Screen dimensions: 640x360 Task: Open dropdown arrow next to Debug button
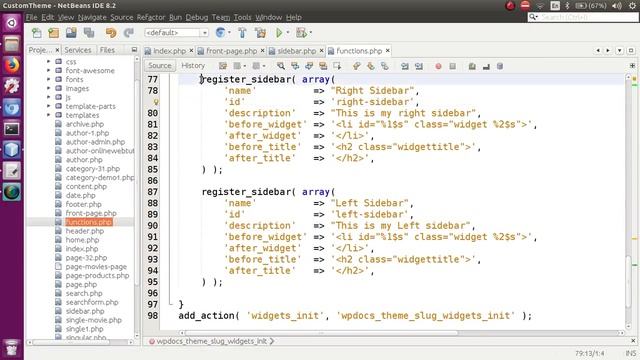pyautogui.click(x=311, y=33)
